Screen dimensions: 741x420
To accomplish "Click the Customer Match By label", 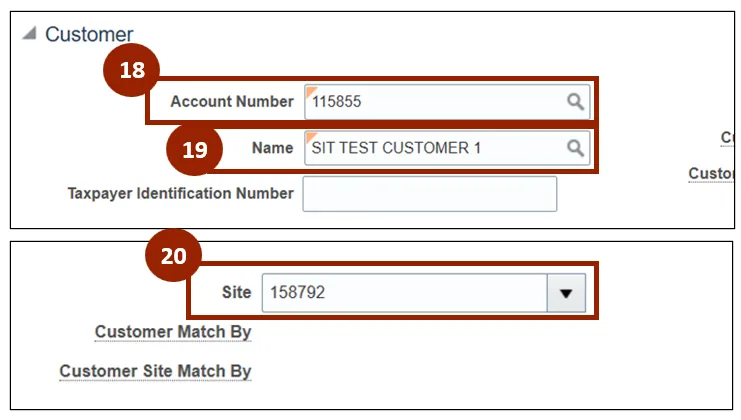I will point(173,332).
